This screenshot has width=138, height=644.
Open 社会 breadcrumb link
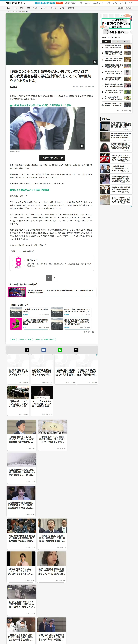pos(14,12)
